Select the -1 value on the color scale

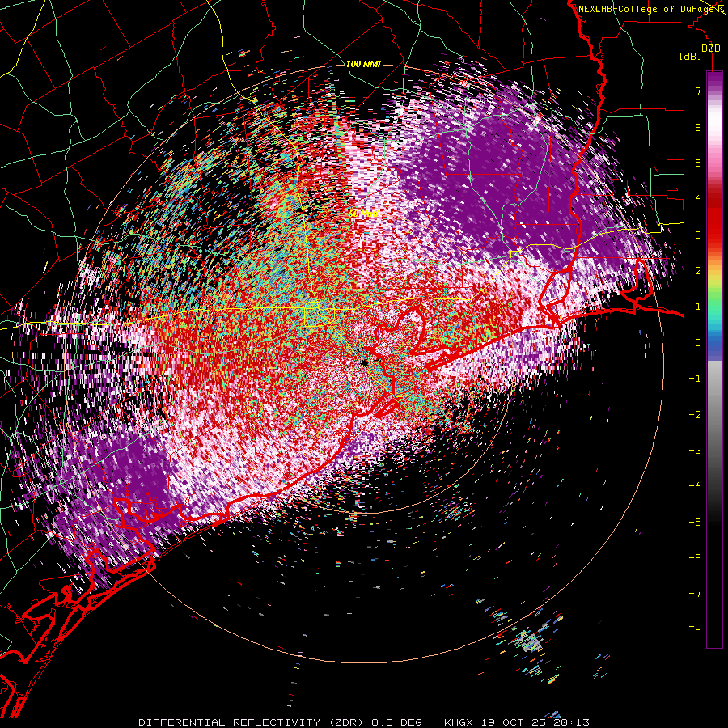coord(695,379)
